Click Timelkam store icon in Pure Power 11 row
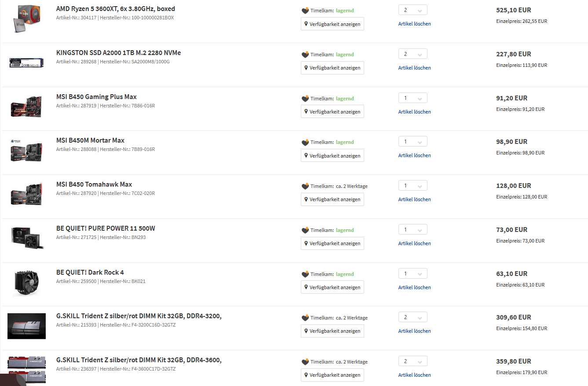 click(x=305, y=230)
